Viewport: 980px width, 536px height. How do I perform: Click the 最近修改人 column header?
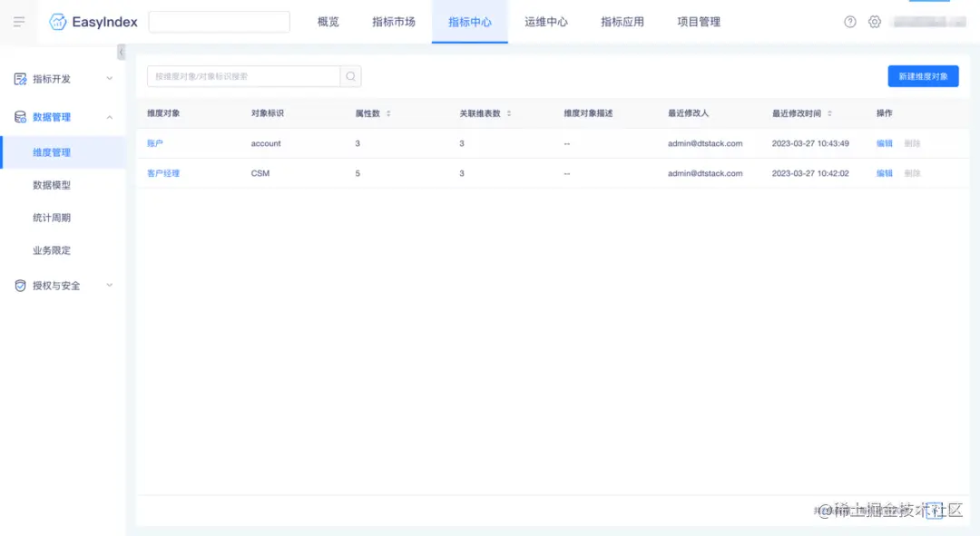(688, 113)
